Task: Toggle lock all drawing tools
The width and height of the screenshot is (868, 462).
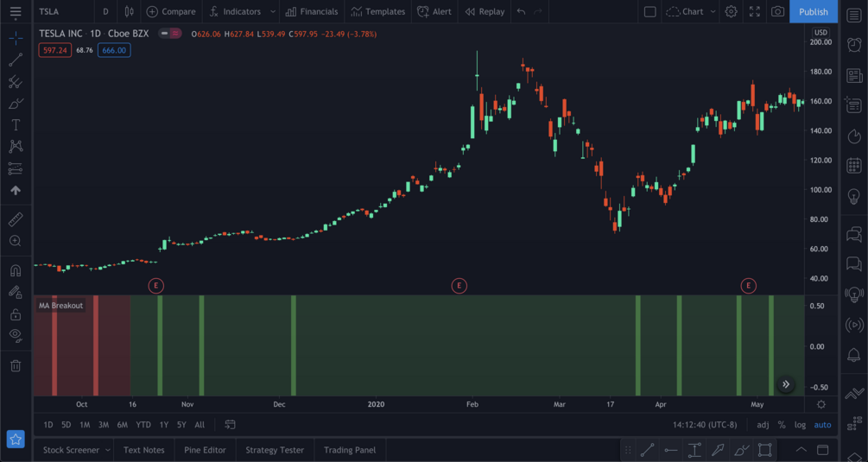Action: [16, 314]
